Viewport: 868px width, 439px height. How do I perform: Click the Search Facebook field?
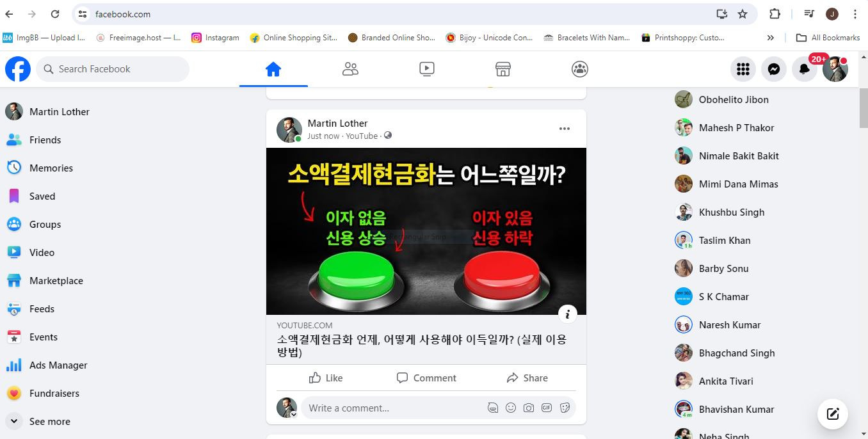pyautogui.click(x=113, y=69)
